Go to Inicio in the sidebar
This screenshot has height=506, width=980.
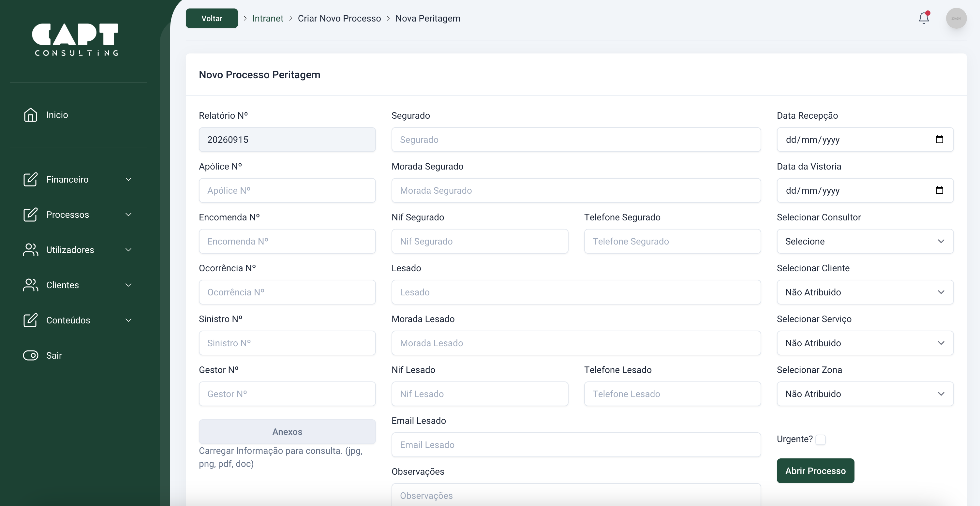[57, 115]
